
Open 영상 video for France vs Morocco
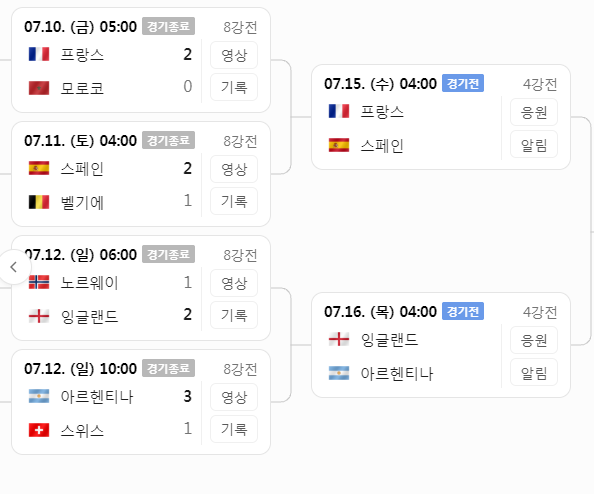[234, 55]
